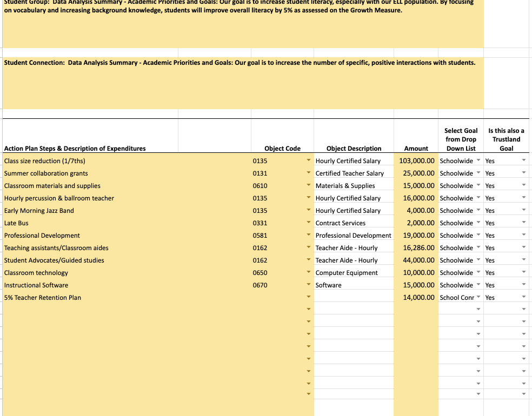
Task: Open goal dropdown arrow for Teaching assistants/Classroom aides
Action: pyautogui.click(x=478, y=247)
